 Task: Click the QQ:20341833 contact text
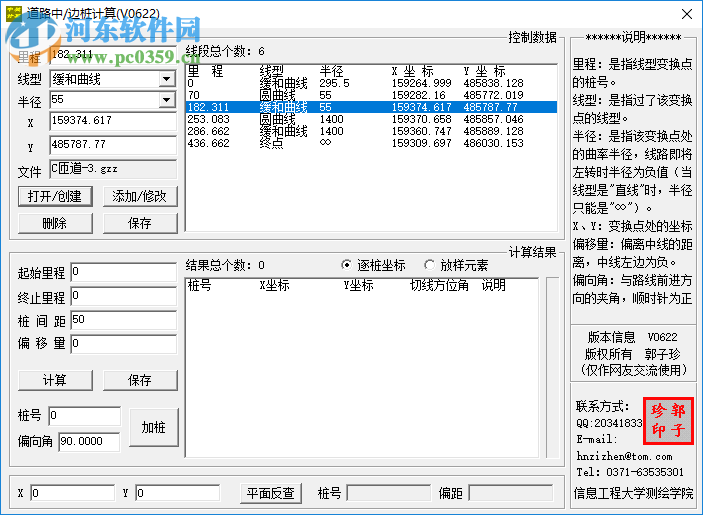tap(609, 423)
